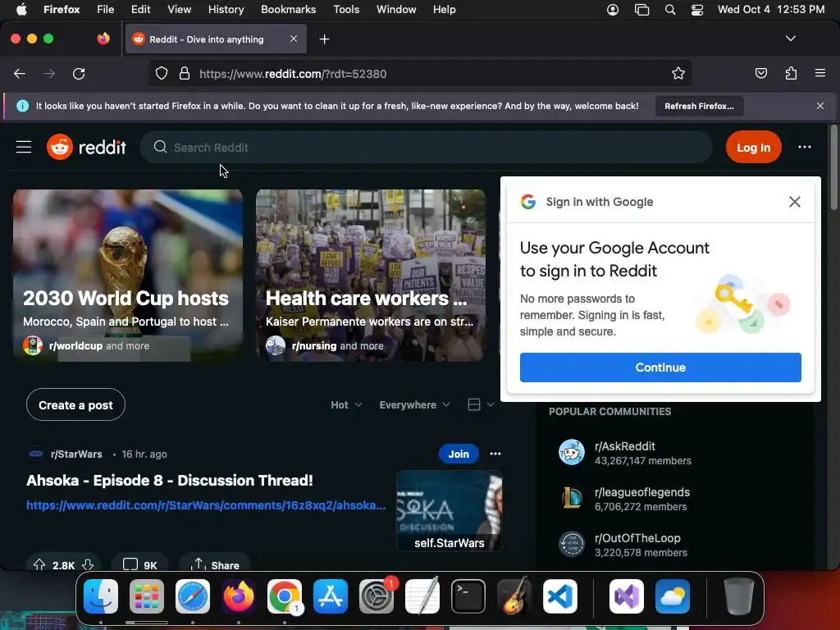Dismiss the Firefox refresh notification bar
Screen dimensions: 840x630
(819, 106)
